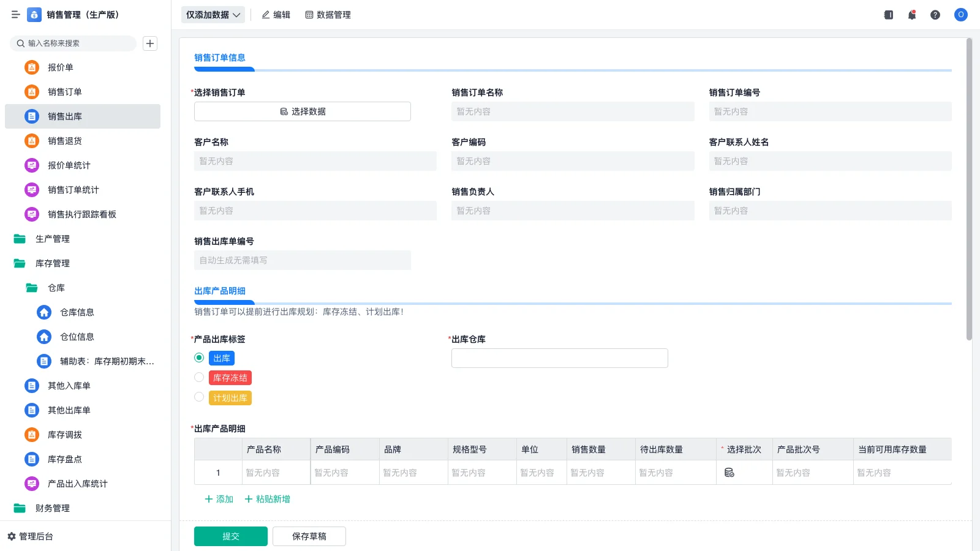
Task: 进入仓库信息页面
Action: [x=78, y=312]
